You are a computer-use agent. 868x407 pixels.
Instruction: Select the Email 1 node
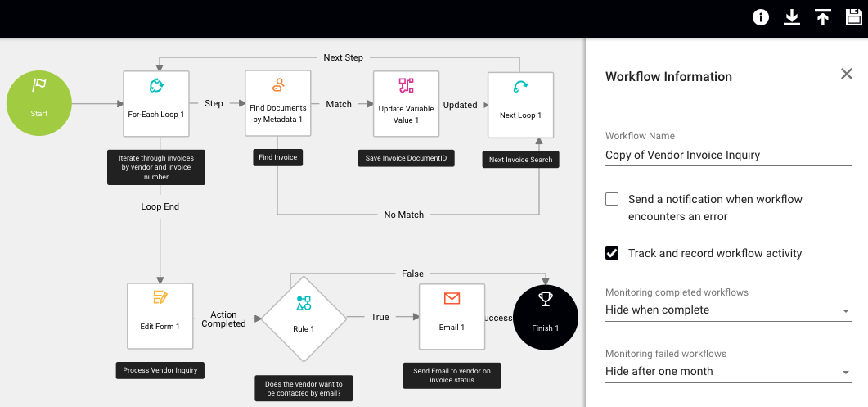(451, 316)
